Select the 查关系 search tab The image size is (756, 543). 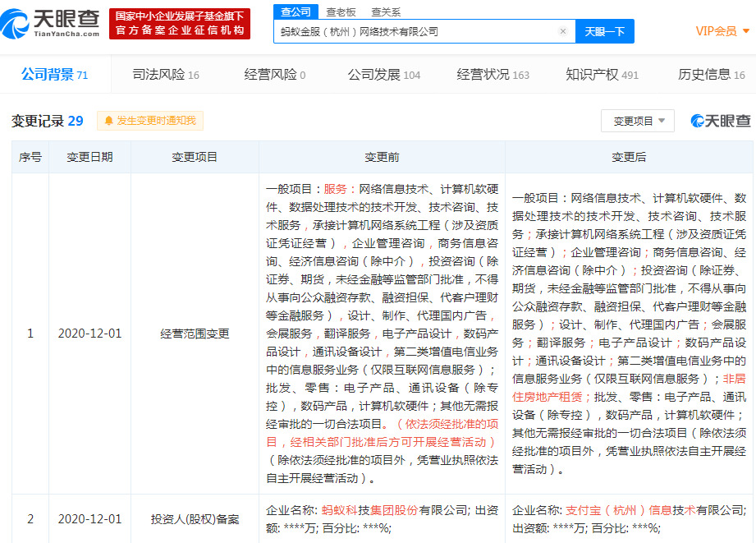(x=386, y=12)
